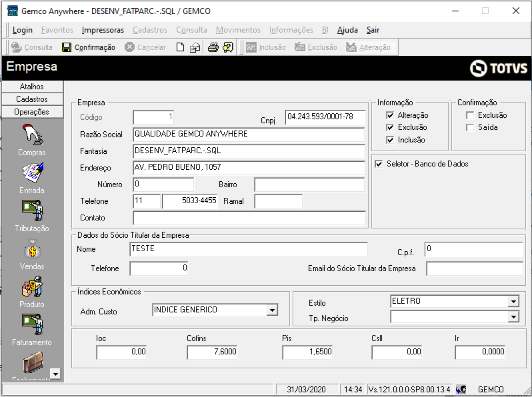This screenshot has height=397, width=532.
Task: Uncheck Exclusão under Informação
Action: (390, 127)
